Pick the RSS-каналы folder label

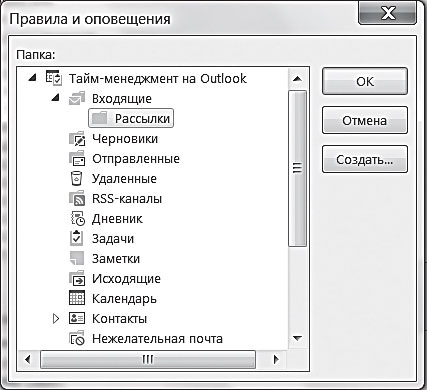pyautogui.click(x=127, y=199)
